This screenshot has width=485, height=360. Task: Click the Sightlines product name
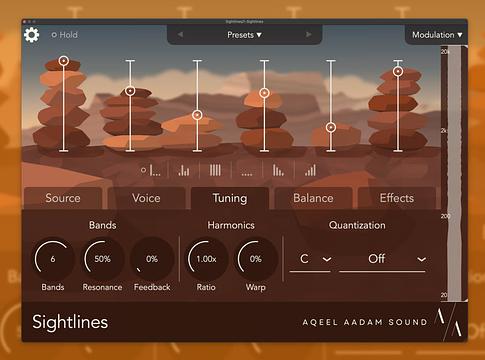click(70, 322)
